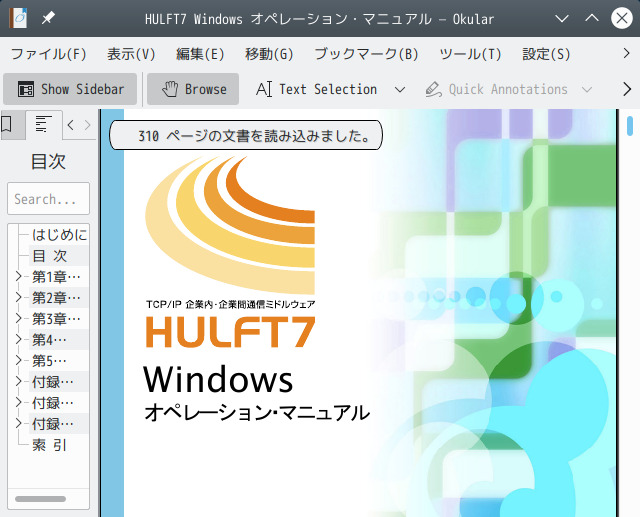Close the Okular window
640x517 pixels.
622,18
